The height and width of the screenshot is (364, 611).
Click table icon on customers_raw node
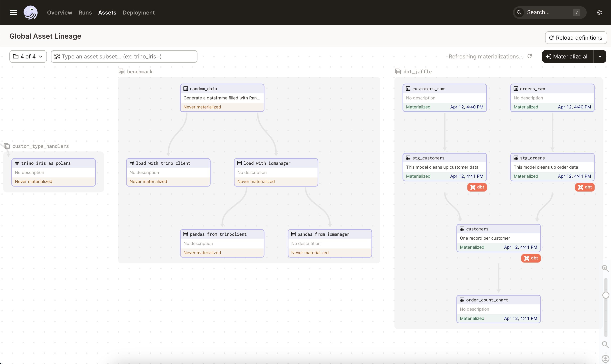(408, 88)
